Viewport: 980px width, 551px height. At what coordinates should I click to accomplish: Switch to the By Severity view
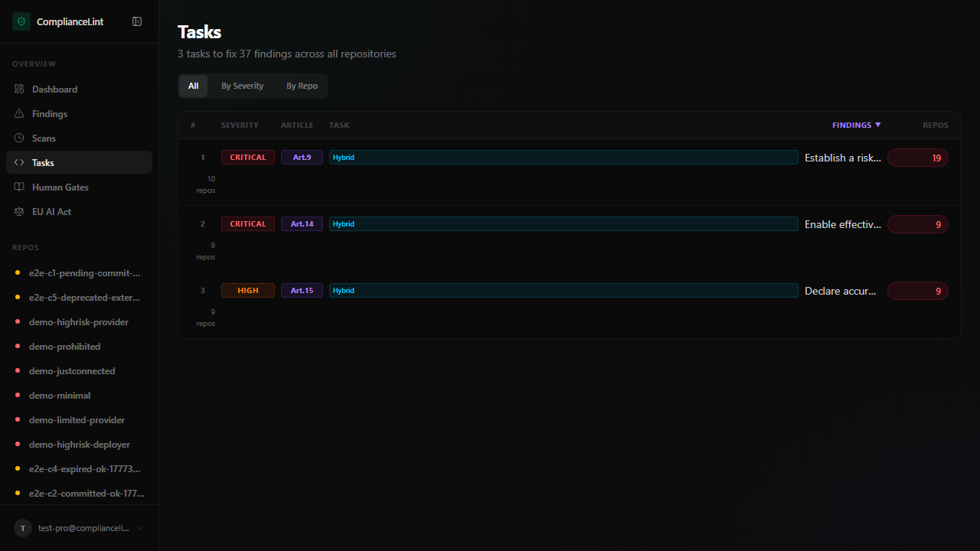(242, 86)
